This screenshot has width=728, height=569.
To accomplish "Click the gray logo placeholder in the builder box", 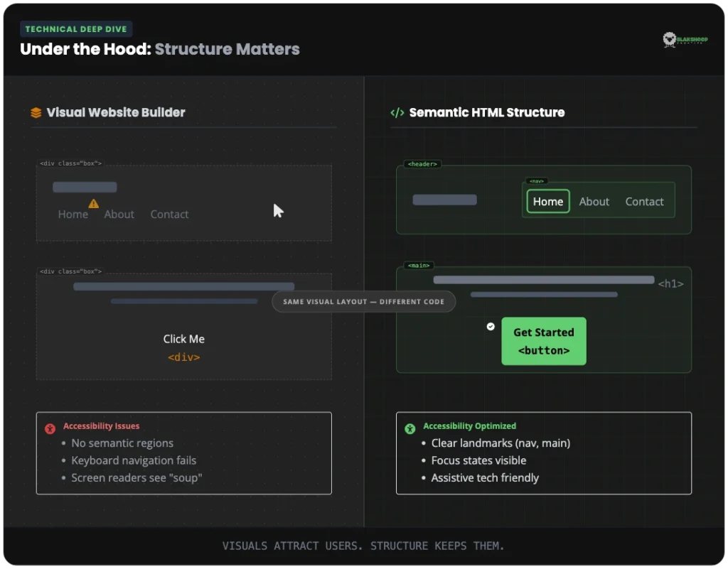I will coord(85,188).
